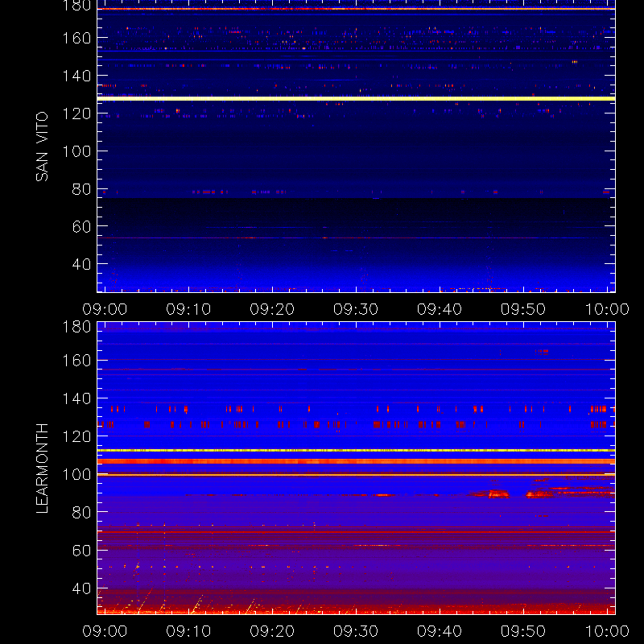Click 09:00 time label under Learmonth plot
The height and width of the screenshot is (644, 644).
[105, 631]
